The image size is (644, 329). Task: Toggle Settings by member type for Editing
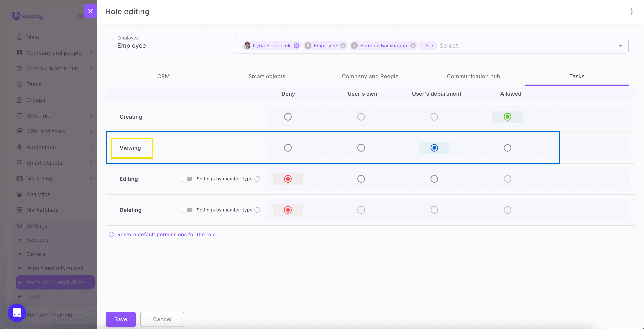pyautogui.click(x=187, y=179)
